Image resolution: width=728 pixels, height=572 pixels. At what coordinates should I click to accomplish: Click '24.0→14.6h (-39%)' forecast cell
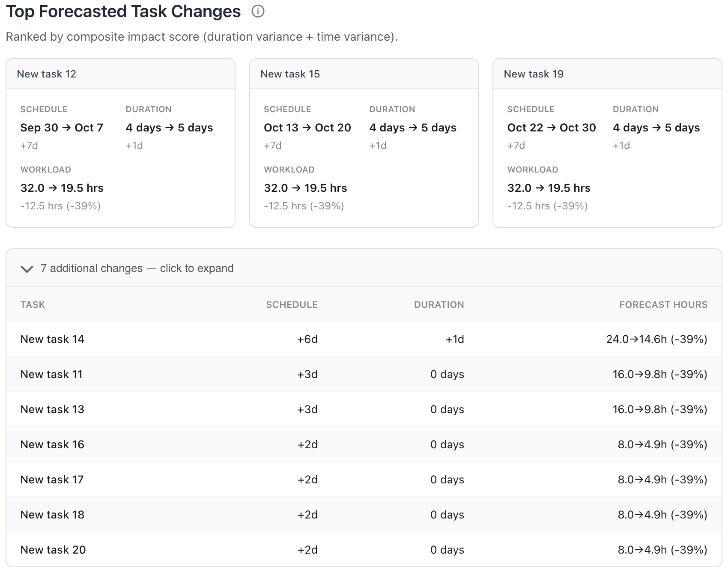(x=656, y=340)
